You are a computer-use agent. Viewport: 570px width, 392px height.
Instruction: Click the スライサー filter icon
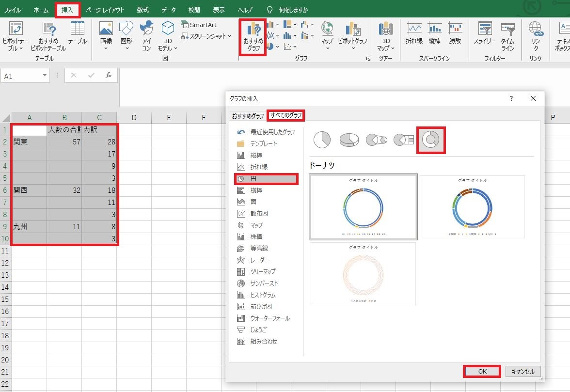pos(485,33)
